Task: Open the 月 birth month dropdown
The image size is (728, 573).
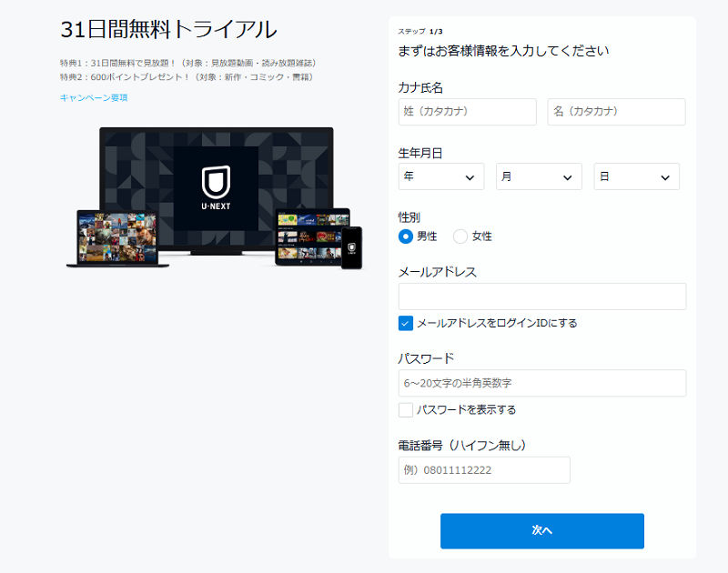Action: click(539, 176)
